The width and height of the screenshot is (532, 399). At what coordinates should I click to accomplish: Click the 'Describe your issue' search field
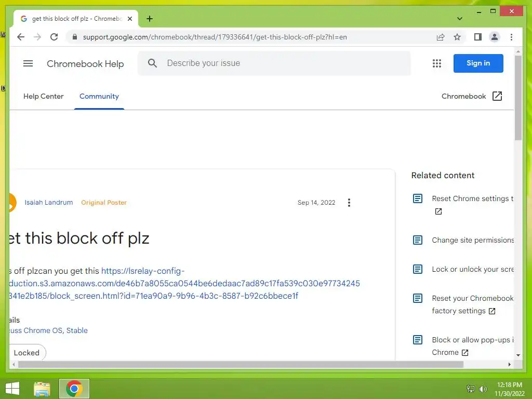pos(274,63)
